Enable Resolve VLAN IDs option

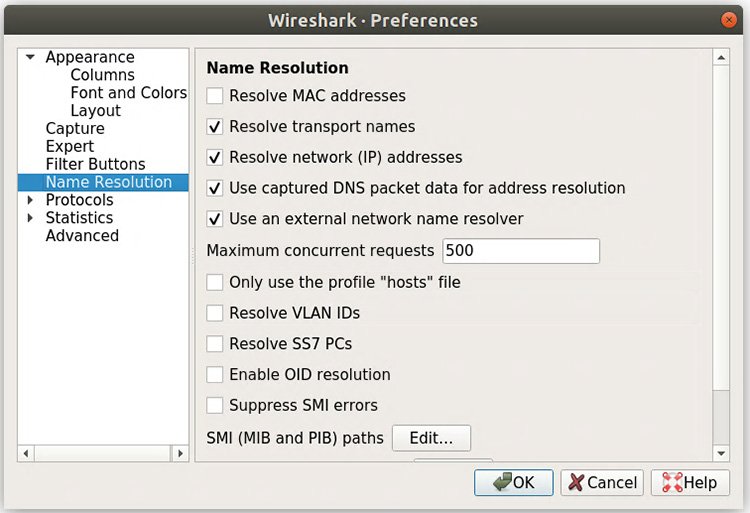click(x=214, y=313)
